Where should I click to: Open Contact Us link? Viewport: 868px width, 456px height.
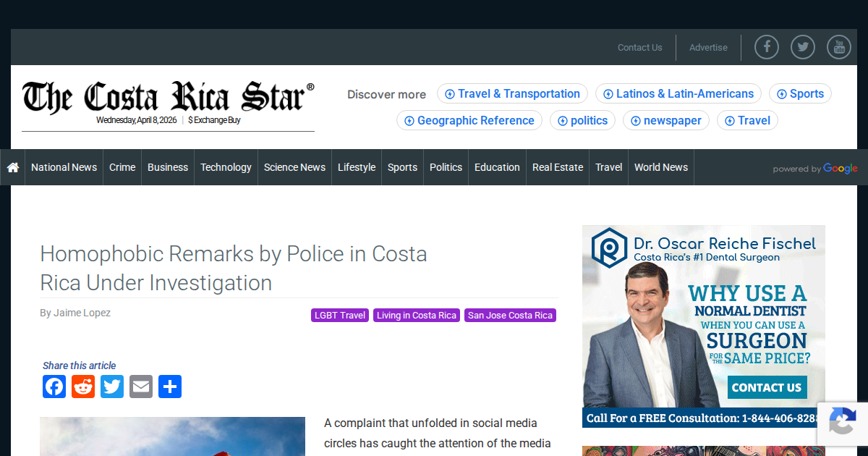coord(640,48)
